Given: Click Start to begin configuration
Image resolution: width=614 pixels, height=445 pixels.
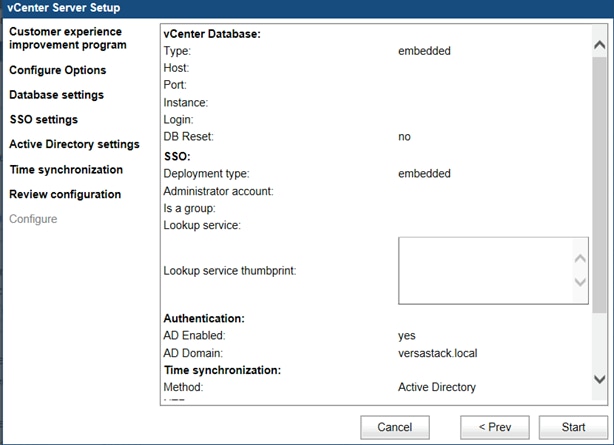Looking at the screenshot, I should [573, 427].
